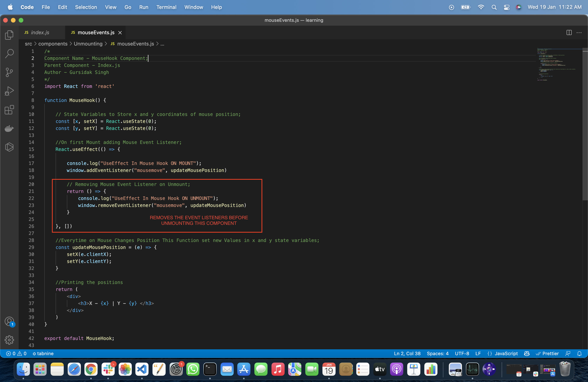Click the tabnine status bar item
The width and height of the screenshot is (588, 382).
coord(43,354)
